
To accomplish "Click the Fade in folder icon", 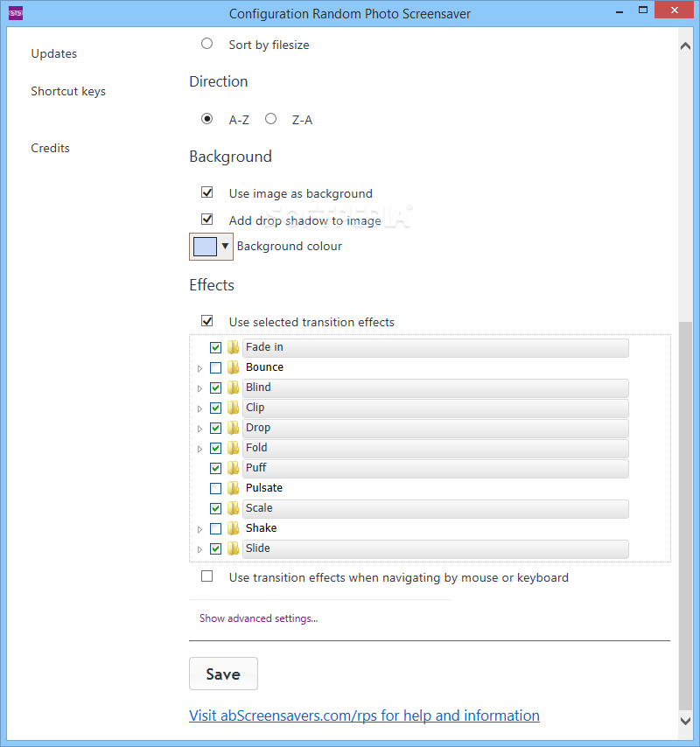I will (233, 347).
